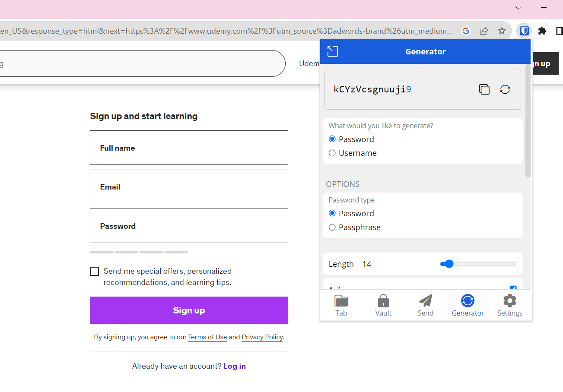This screenshot has height=392, width=563.
Task: Switch to the Vault tab
Action: [x=383, y=305]
